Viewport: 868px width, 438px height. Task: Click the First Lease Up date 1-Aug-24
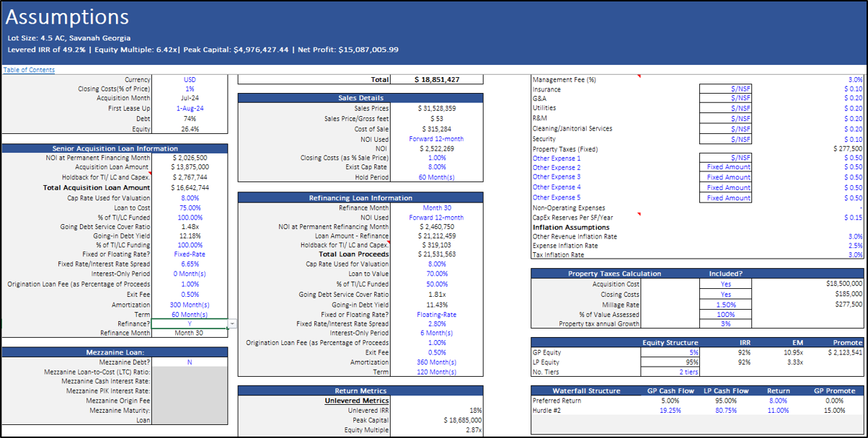(190, 108)
